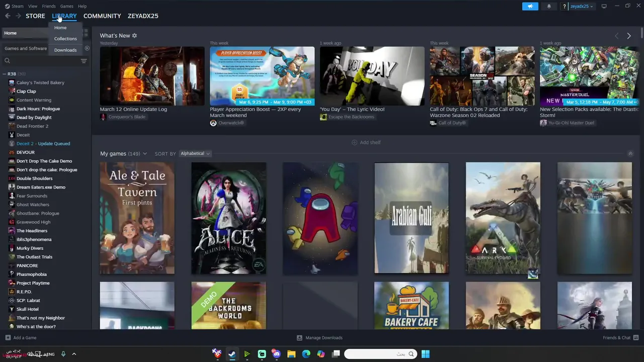
Task: Click the Manage Downloads tray icon
Action: click(299, 338)
